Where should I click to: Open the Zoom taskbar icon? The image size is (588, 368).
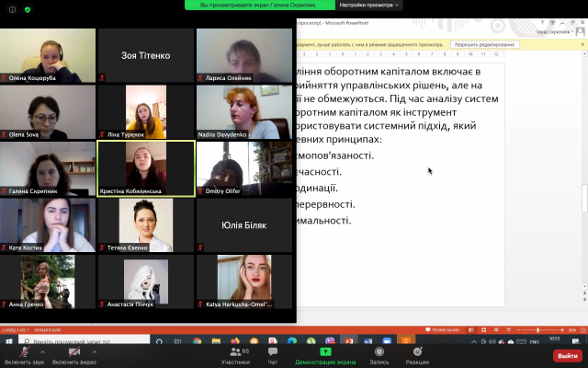(x=387, y=341)
